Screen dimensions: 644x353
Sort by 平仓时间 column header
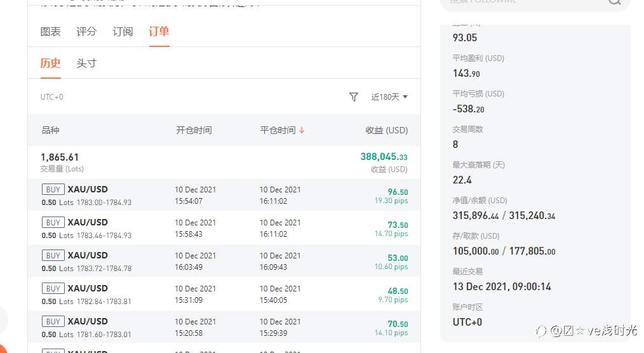(278, 130)
